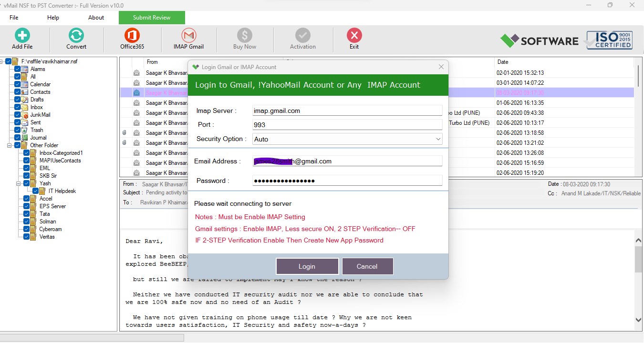Click the Journal folder icon
Viewport: 644px width, 343px height.
[x=25, y=138]
